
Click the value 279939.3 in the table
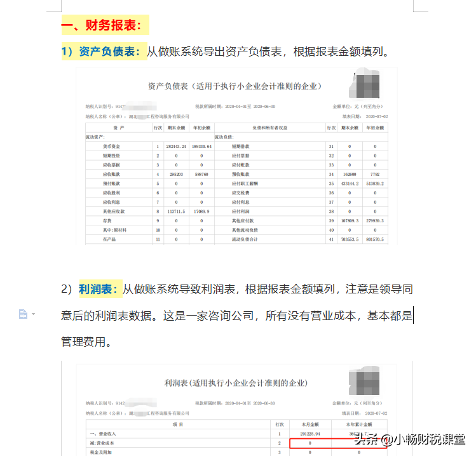[x=375, y=220]
